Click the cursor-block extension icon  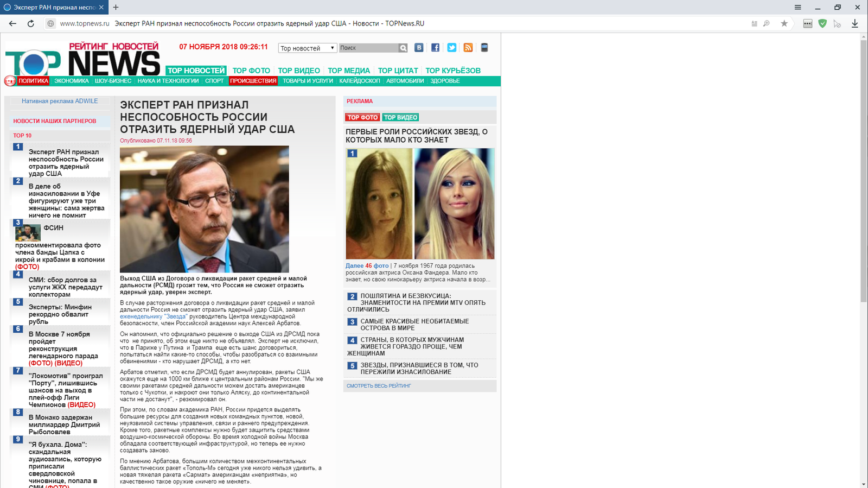[838, 23]
